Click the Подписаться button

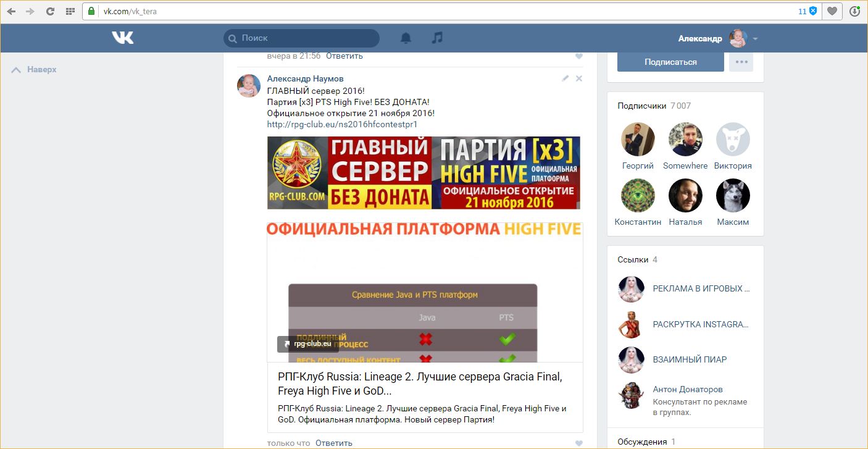pos(670,62)
